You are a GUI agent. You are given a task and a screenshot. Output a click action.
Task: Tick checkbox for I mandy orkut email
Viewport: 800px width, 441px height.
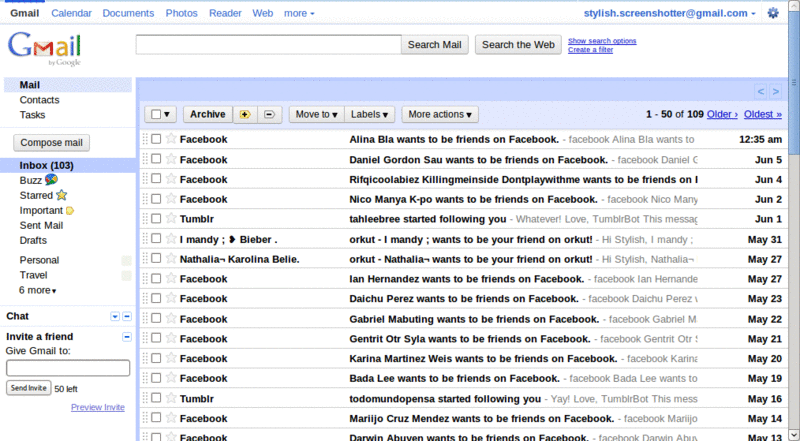tap(156, 239)
